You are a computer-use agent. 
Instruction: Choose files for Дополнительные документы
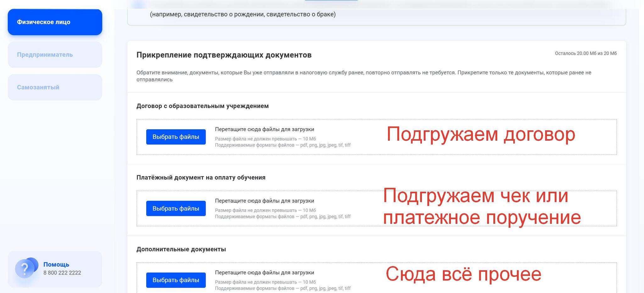(176, 280)
